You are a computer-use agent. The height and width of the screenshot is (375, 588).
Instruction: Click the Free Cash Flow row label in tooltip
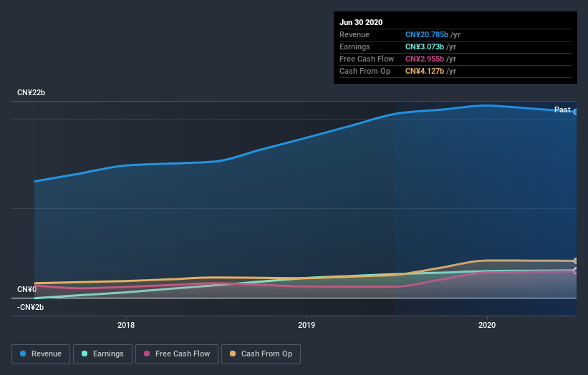click(x=367, y=59)
